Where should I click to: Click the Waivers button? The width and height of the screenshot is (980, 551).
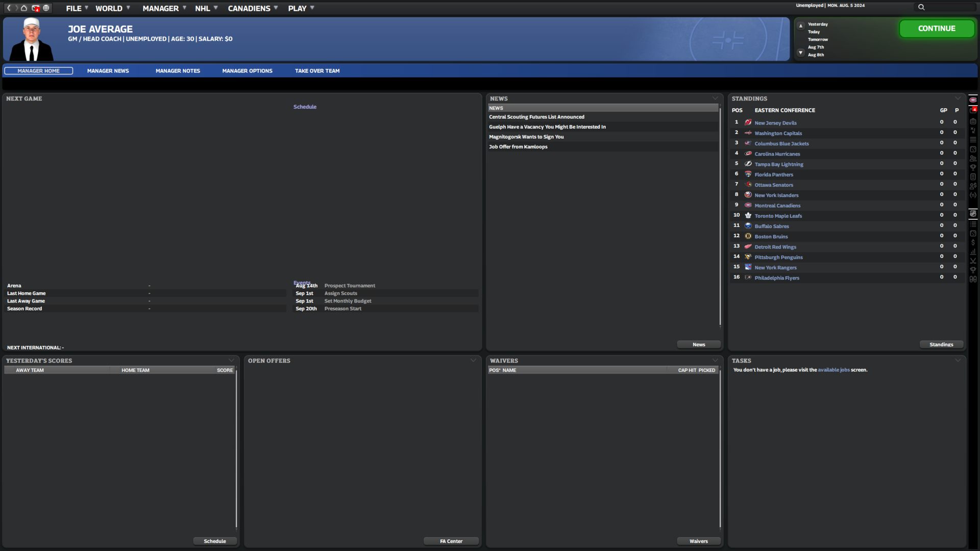pos(699,541)
